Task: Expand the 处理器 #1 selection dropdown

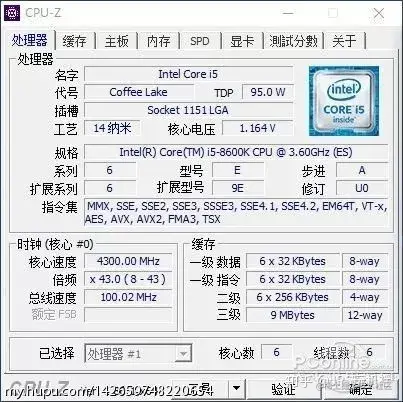Action: [x=183, y=353]
